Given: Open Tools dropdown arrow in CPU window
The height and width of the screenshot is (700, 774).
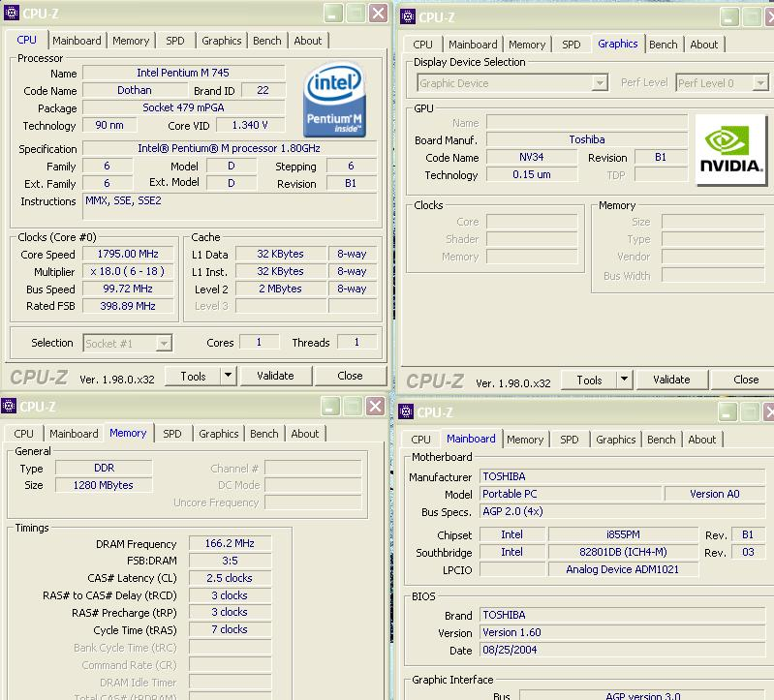Looking at the screenshot, I should 228,376.
